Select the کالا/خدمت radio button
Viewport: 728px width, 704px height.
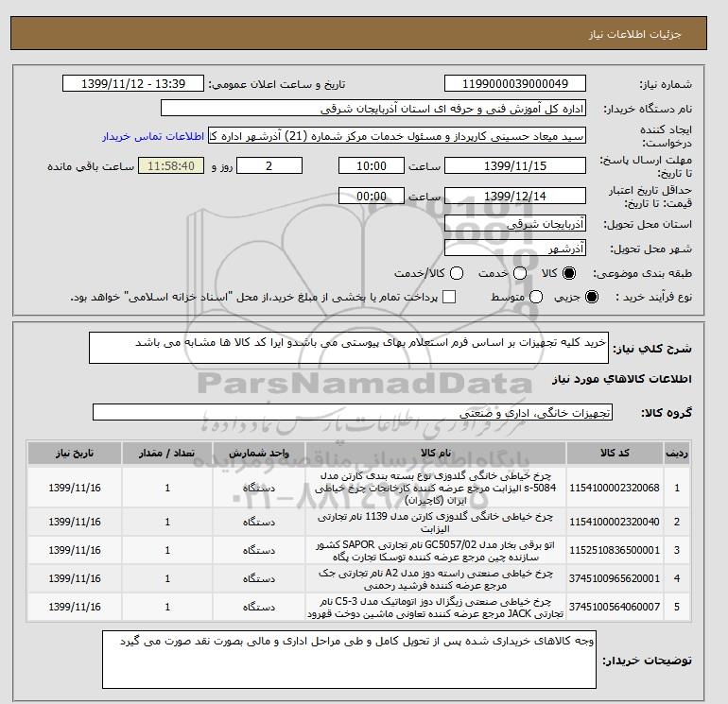[x=457, y=273]
